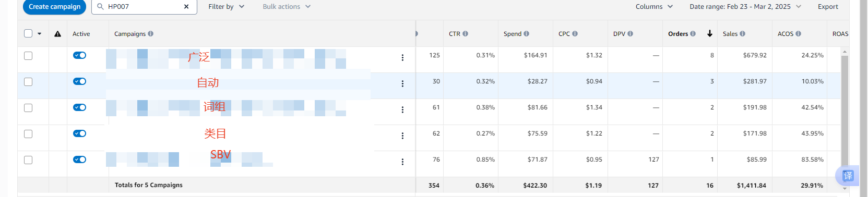Click the ACOS info icon
868x197 pixels.
pos(798,34)
